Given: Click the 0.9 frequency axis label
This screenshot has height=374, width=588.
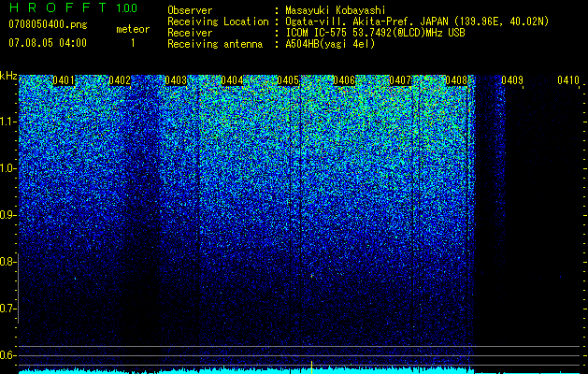Looking at the screenshot, I should point(7,215).
